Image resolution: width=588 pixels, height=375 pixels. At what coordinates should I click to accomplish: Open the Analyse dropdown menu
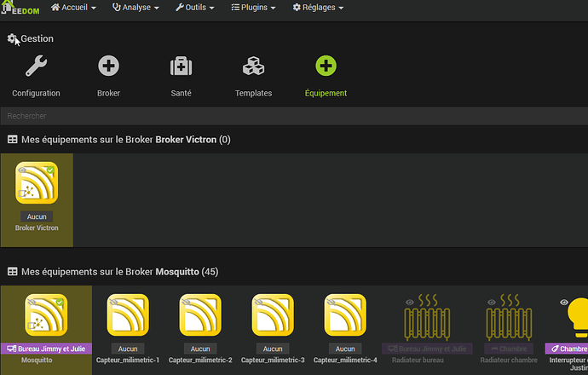coord(135,8)
